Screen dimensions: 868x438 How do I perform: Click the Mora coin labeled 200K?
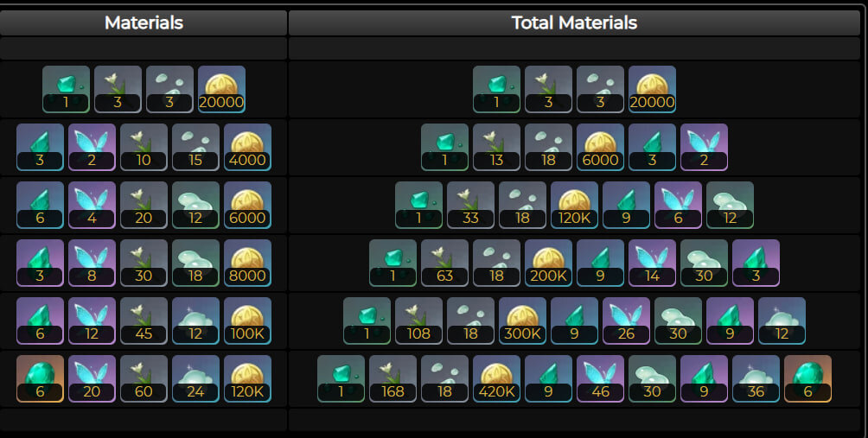point(548,263)
